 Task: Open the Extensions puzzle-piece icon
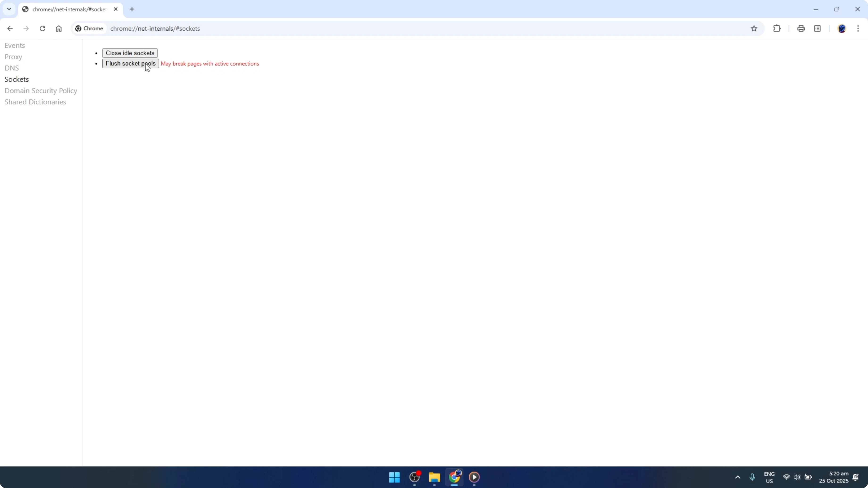coord(777,28)
